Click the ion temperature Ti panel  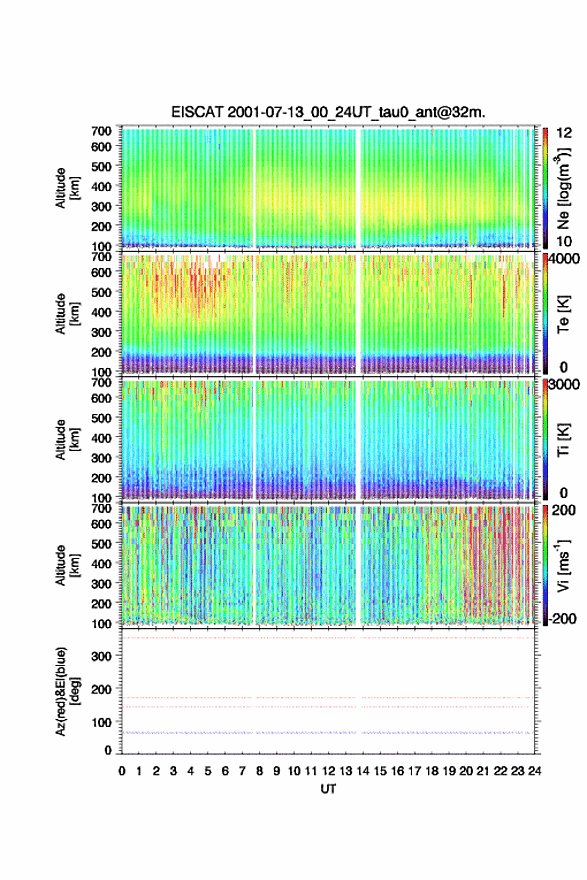click(328, 440)
